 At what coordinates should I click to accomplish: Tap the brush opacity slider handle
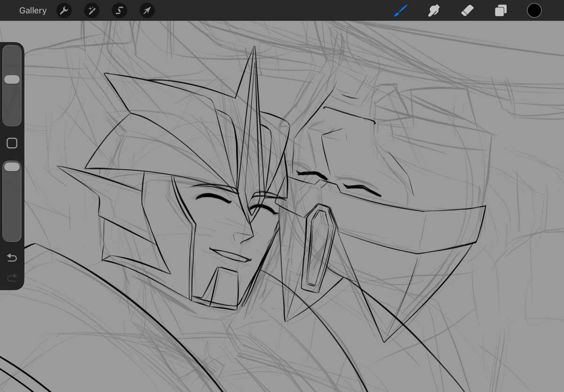12,167
